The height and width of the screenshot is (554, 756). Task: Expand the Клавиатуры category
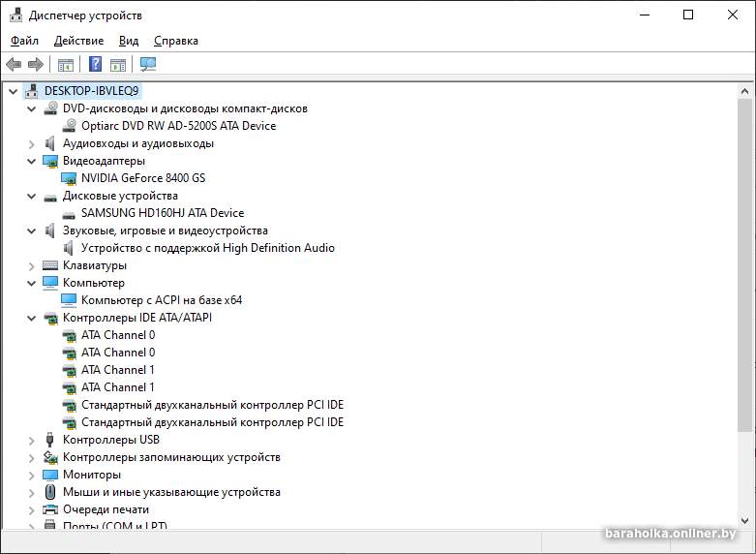[31, 266]
